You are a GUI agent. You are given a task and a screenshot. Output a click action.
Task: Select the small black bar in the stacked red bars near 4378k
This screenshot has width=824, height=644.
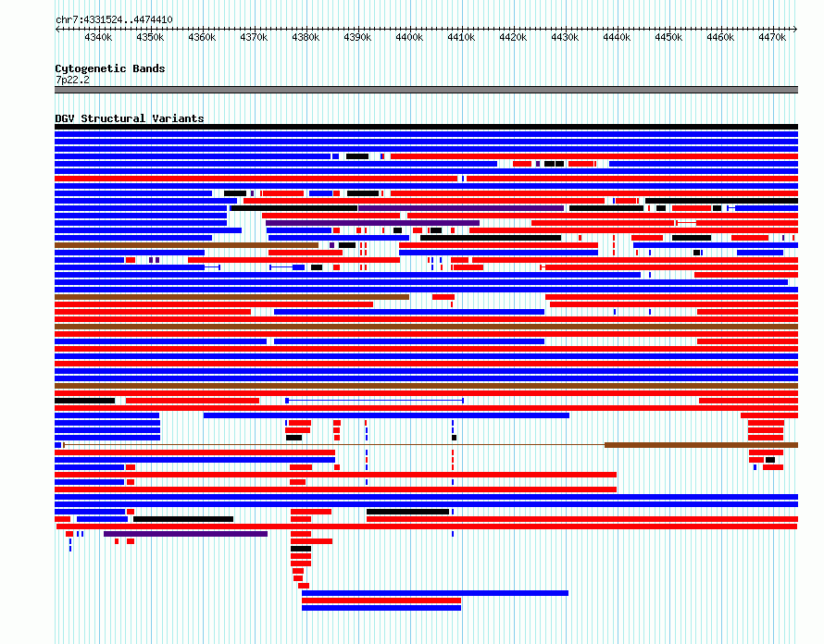point(301,549)
